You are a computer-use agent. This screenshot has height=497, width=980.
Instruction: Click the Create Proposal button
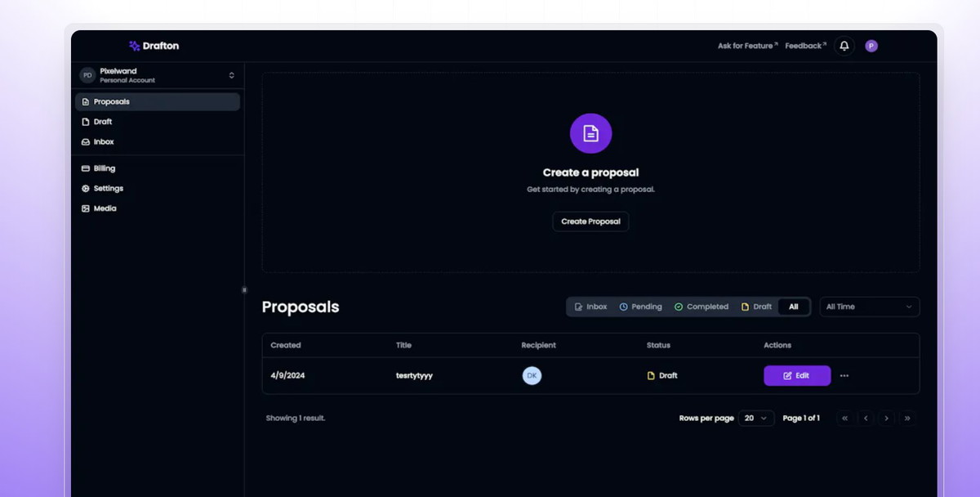point(590,222)
